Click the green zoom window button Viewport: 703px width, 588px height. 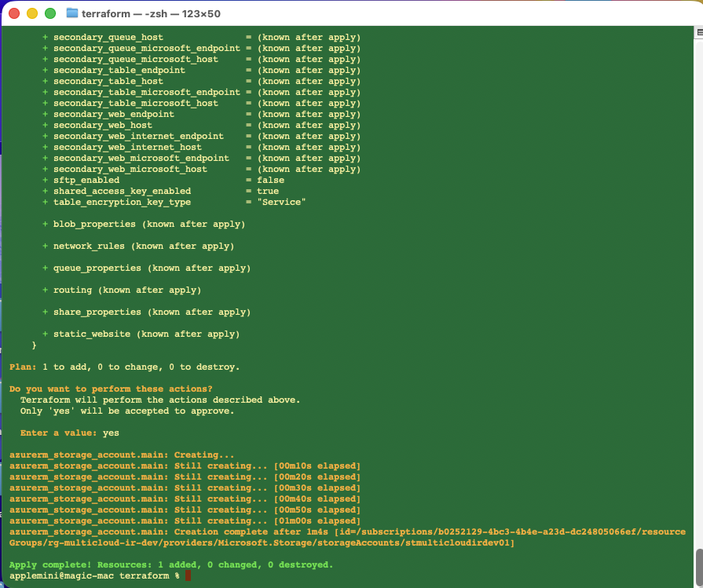[x=50, y=13]
